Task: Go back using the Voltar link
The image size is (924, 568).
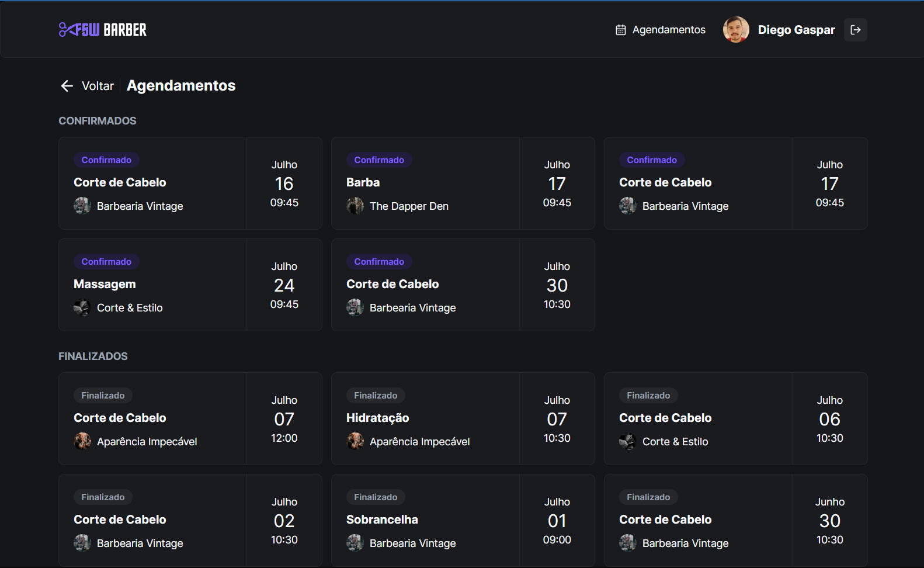Action: tap(98, 86)
